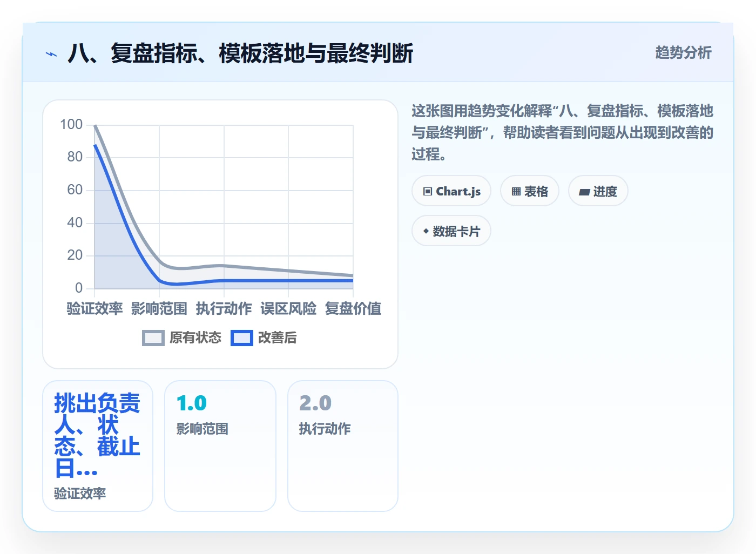The width and height of the screenshot is (756, 554).
Task: Click the 误区风险 axis label
Action: pos(288,309)
